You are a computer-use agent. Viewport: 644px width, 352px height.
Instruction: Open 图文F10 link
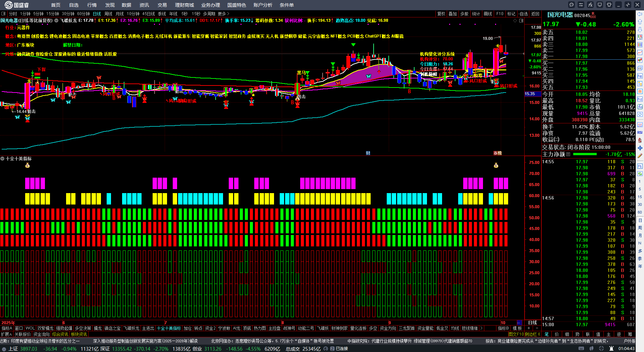[517, 334]
